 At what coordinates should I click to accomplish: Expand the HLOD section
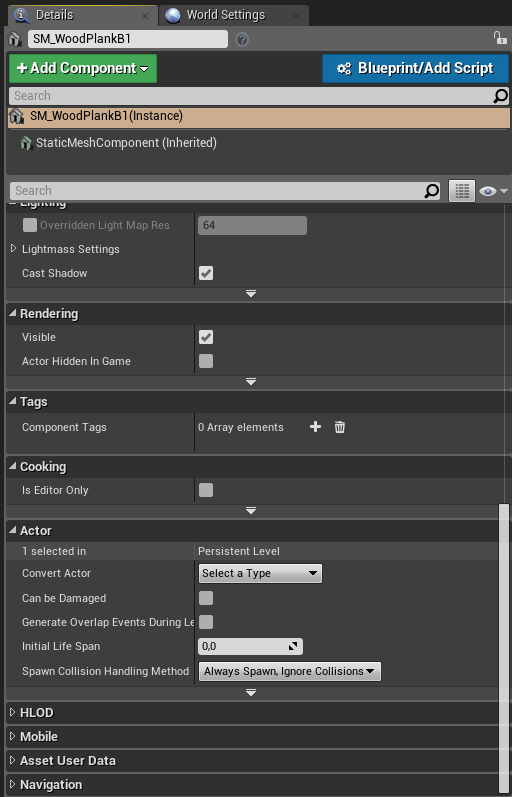(x=13, y=713)
